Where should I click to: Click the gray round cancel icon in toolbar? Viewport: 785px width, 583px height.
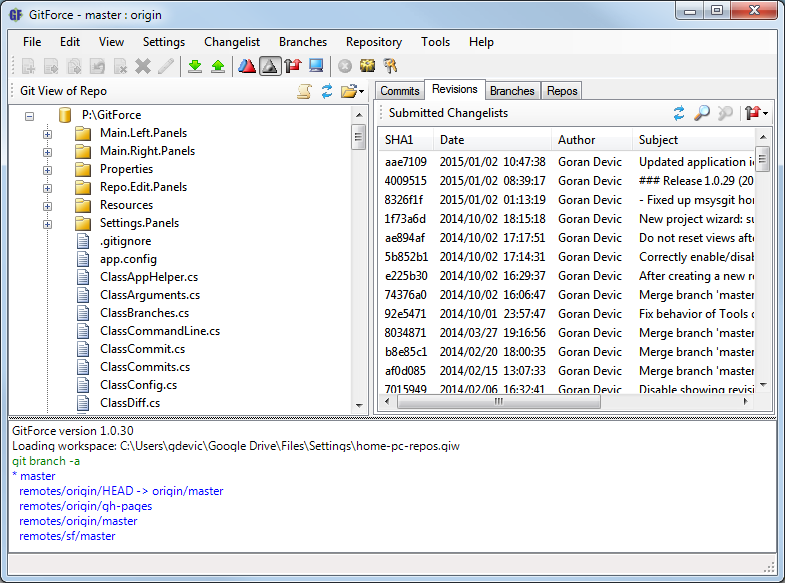point(345,66)
